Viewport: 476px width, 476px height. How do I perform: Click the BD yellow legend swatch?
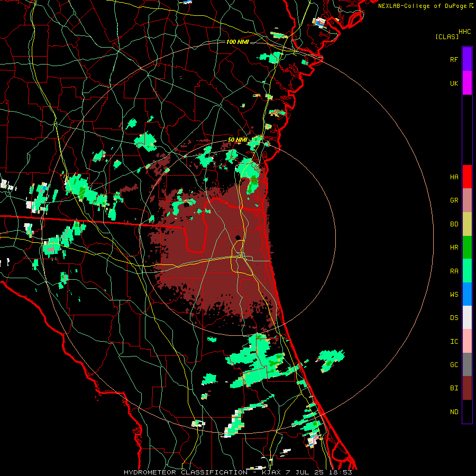click(x=467, y=224)
